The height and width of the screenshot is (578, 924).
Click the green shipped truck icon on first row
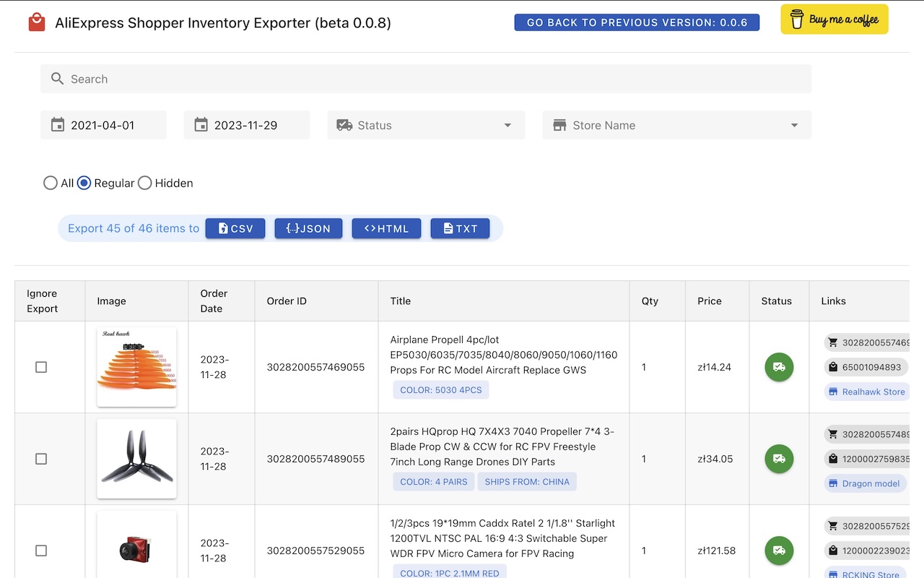click(779, 367)
